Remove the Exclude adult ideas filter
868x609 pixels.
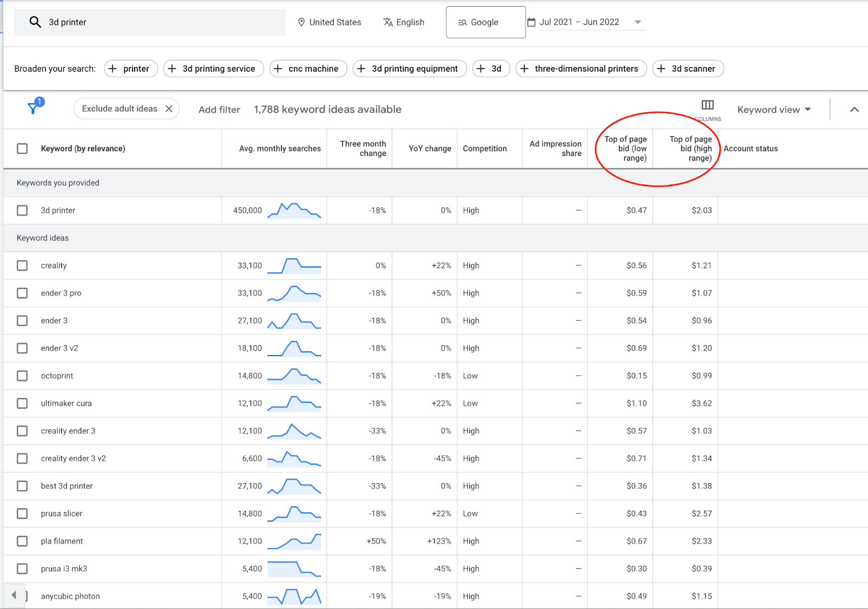pos(169,109)
